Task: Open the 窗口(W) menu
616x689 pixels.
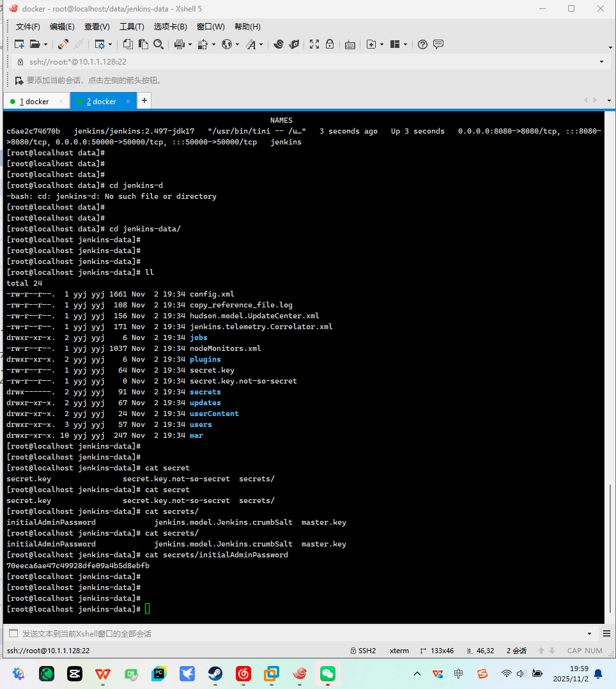Action: pos(210,27)
